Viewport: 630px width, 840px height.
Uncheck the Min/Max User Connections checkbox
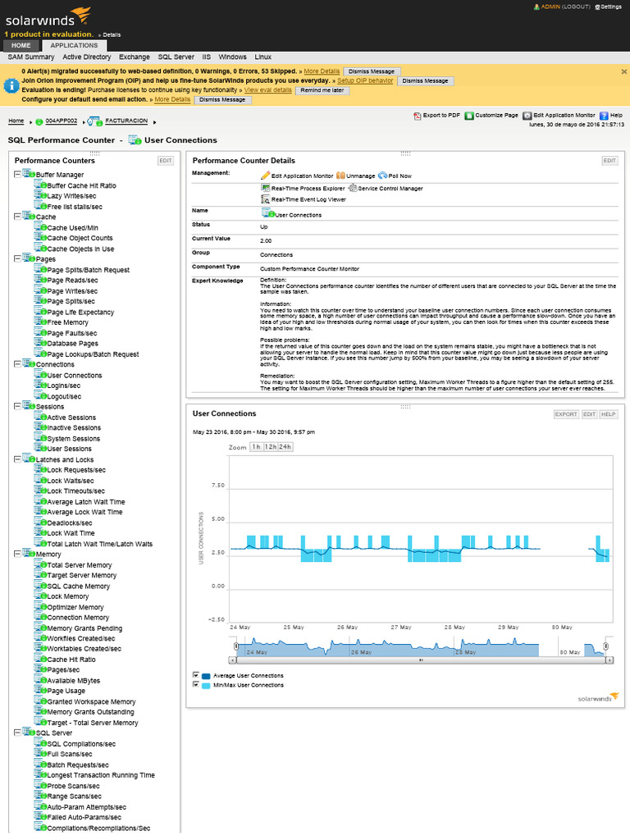coord(196,683)
